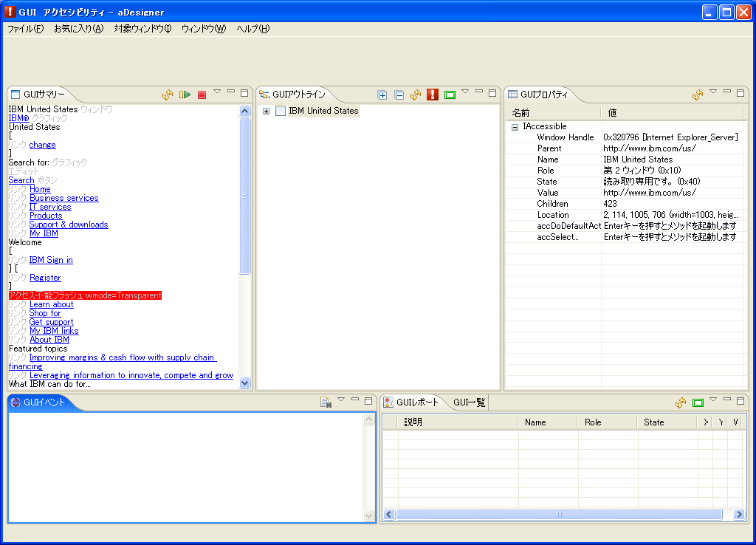Open the Register link
756x545 pixels.
(x=45, y=278)
